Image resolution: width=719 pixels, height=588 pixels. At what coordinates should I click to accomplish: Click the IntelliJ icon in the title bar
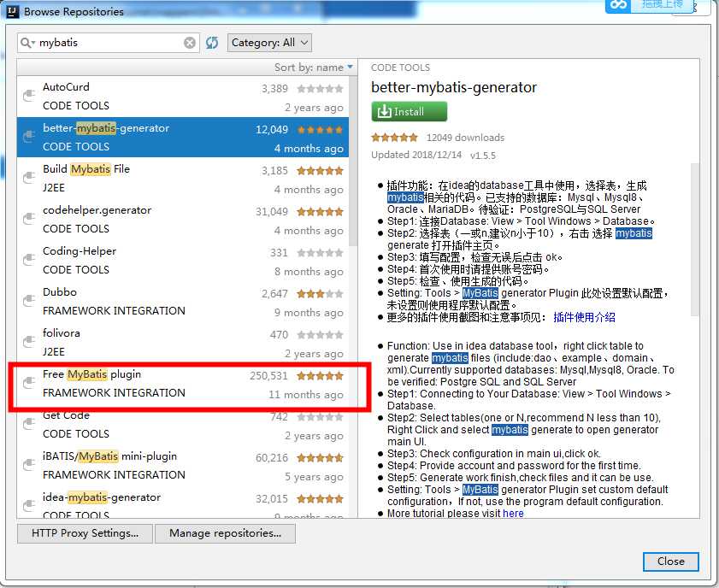pyautogui.click(x=13, y=11)
